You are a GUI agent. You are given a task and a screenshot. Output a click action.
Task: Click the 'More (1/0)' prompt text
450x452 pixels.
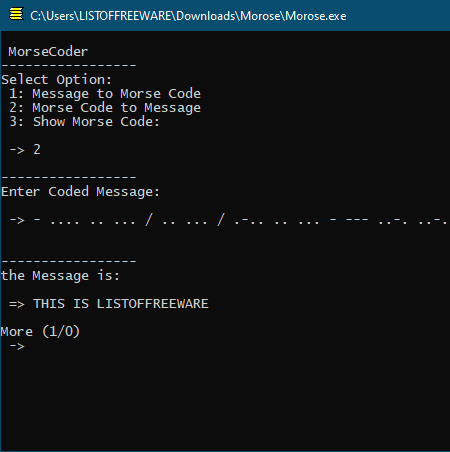(40, 332)
